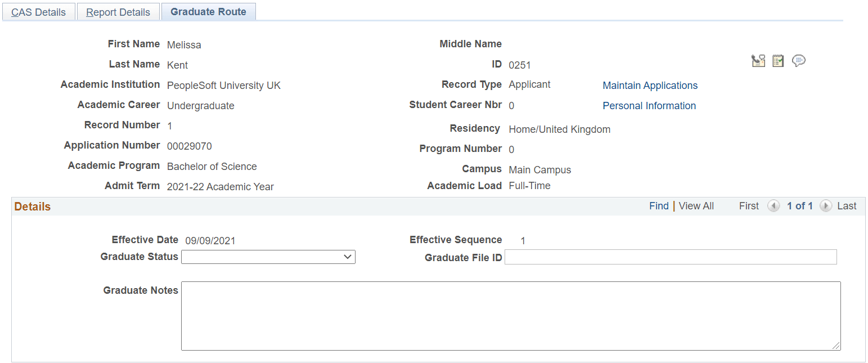Image resolution: width=868 pixels, height=363 pixels.
Task: Open the Checklist icon
Action: tap(778, 60)
